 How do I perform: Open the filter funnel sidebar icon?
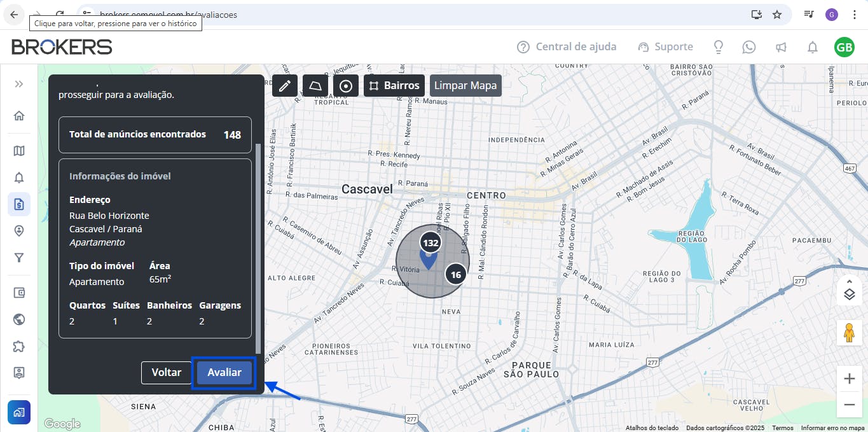pyautogui.click(x=19, y=258)
